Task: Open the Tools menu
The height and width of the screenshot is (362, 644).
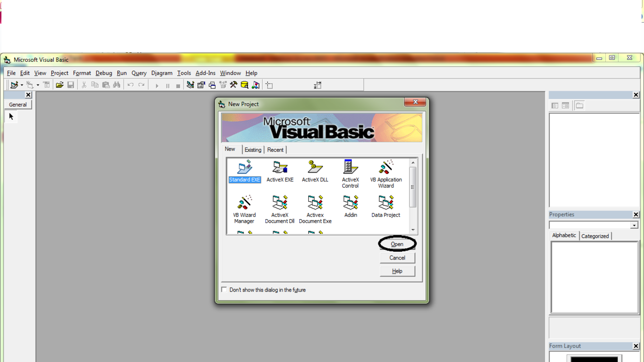Action: coord(184,73)
